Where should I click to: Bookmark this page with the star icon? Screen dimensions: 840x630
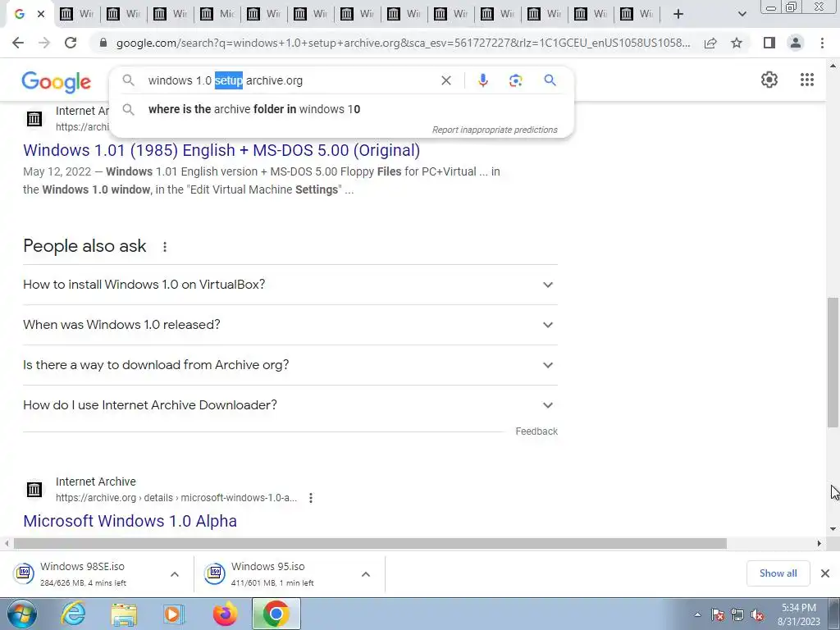(737, 43)
